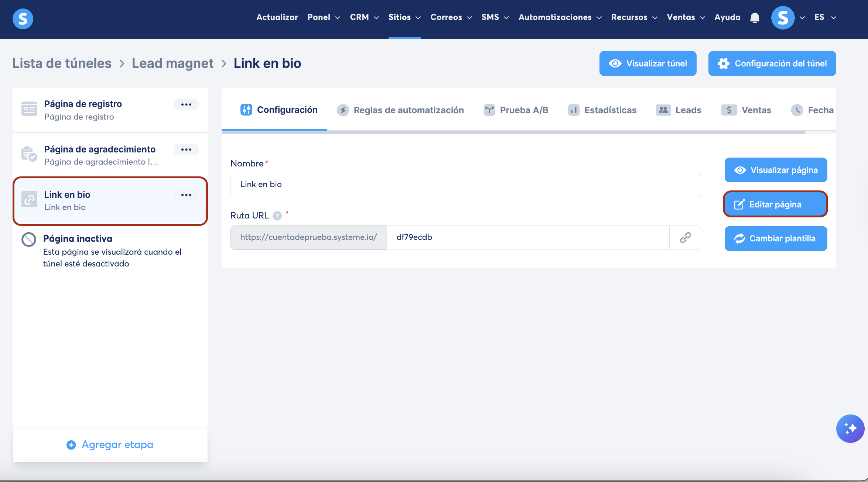This screenshot has height=482, width=868.
Task: Click the Nombre input field
Action: [x=465, y=185]
